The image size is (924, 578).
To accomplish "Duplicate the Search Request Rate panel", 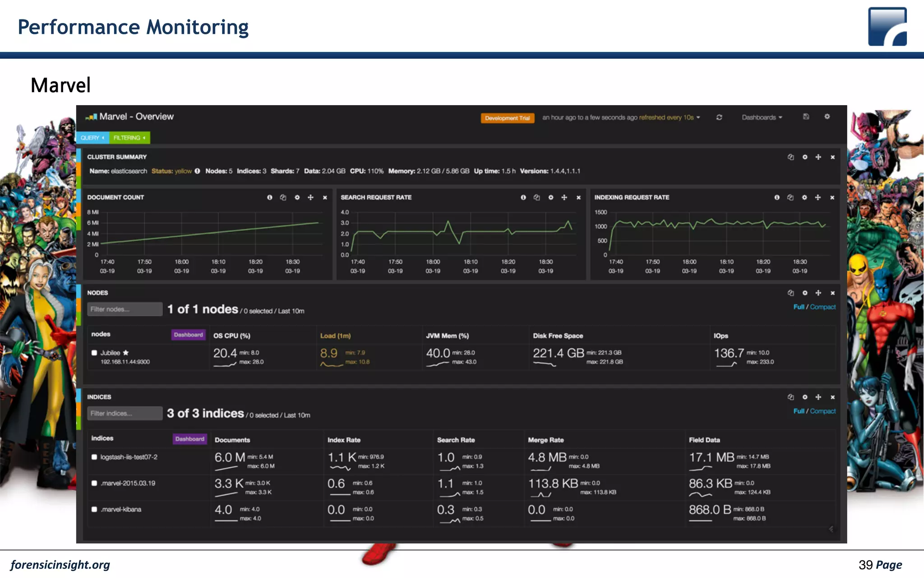I will pyautogui.click(x=536, y=198).
